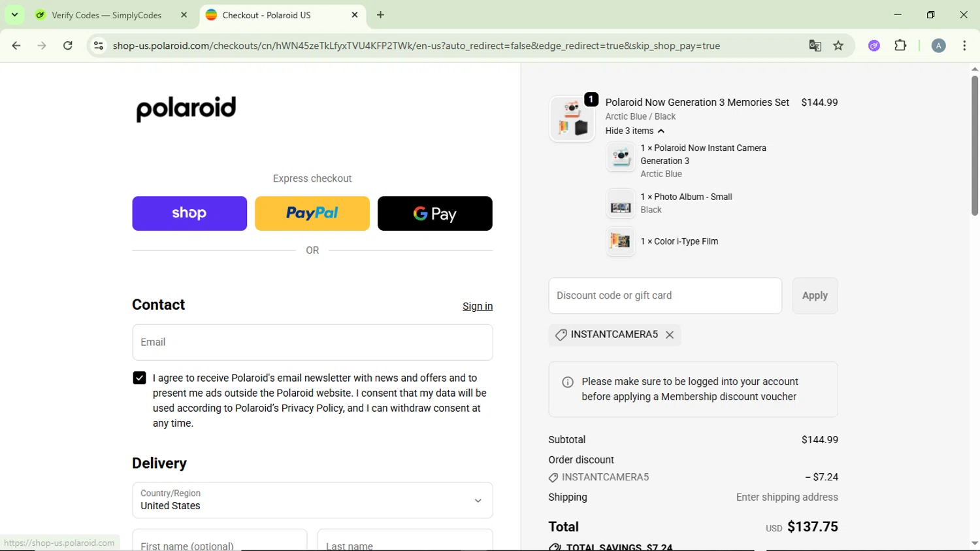The image size is (980, 551).
Task: Collapse the Hide 3 items list
Action: click(634, 131)
